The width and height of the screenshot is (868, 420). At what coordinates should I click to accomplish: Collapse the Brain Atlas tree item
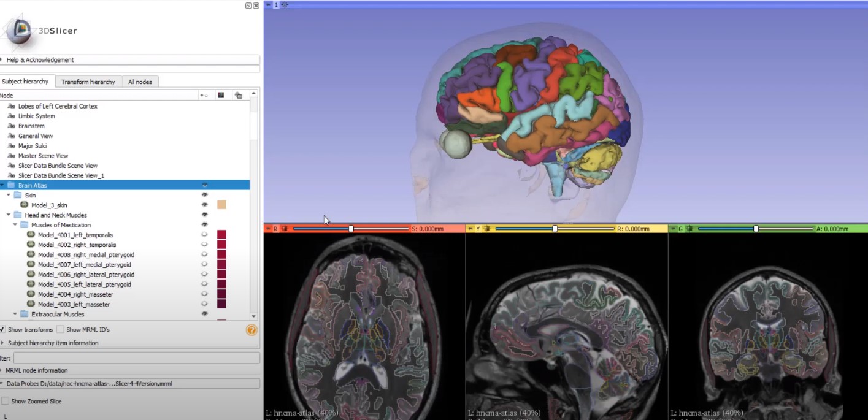click(2, 185)
